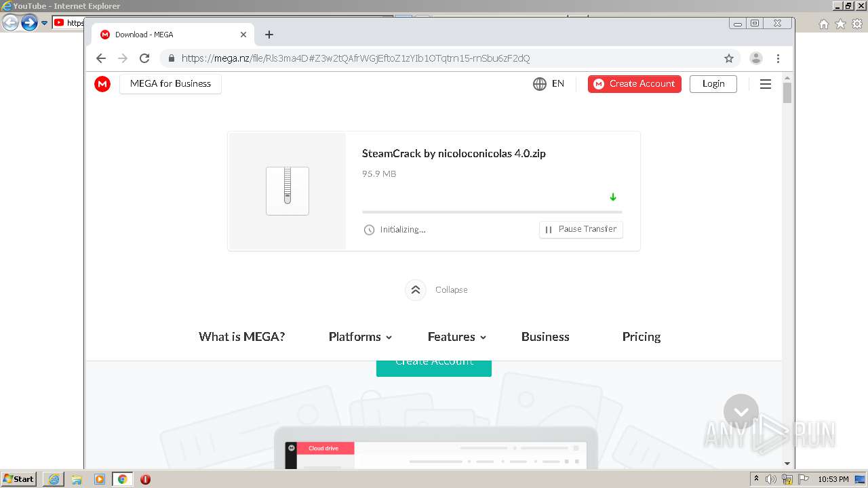
Task: Open the Pricing menu item
Action: point(642,337)
